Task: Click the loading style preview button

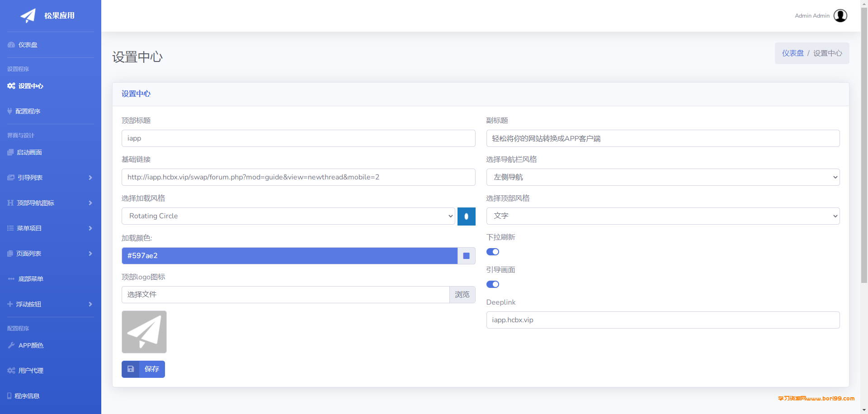Action: click(x=467, y=216)
